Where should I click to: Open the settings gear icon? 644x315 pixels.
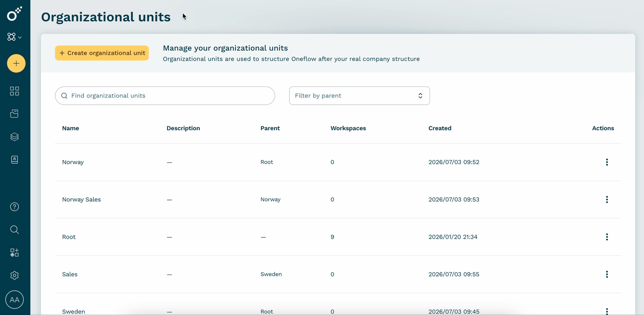point(15,275)
